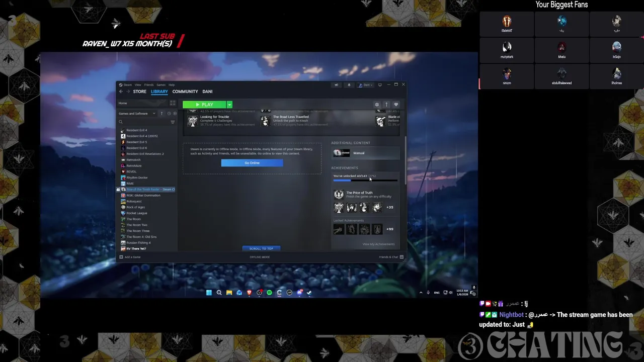Open the Manual additional content

[366, 153]
